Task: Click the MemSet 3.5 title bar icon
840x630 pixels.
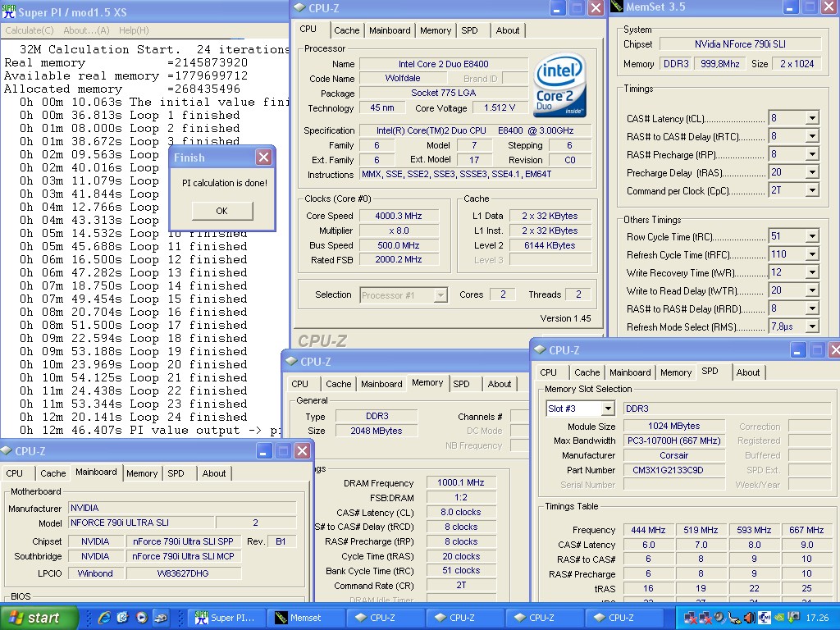Action: 617,7
